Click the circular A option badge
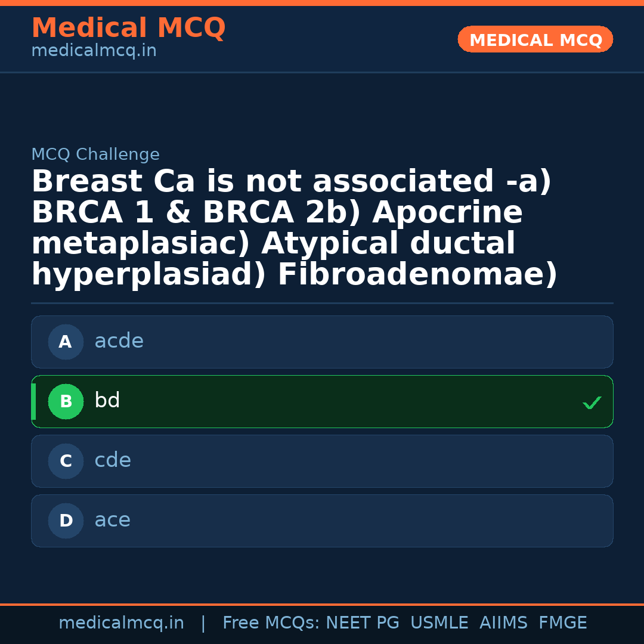644x644 pixels. pos(66,342)
